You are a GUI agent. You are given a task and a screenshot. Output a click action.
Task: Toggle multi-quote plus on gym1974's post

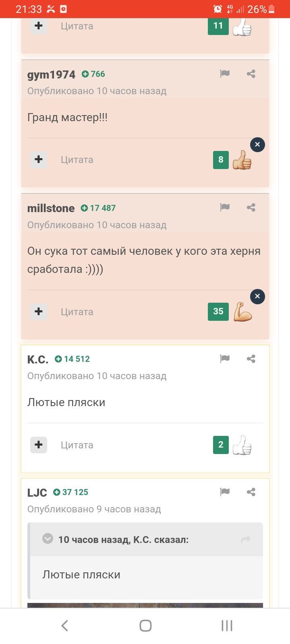(x=39, y=159)
